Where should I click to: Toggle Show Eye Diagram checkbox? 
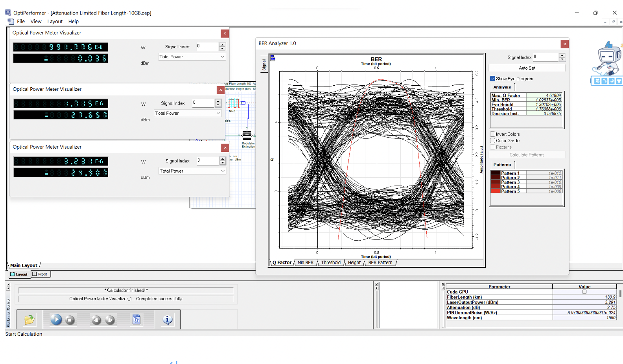coord(492,79)
